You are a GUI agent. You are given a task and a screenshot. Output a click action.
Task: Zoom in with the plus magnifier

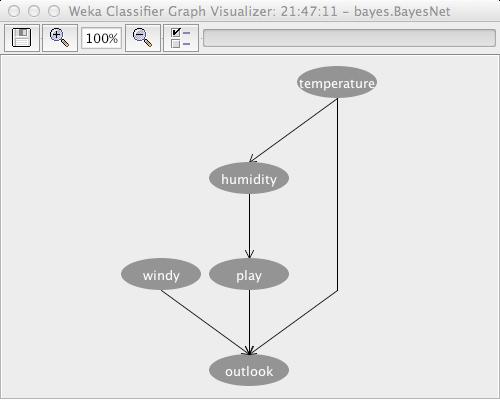[60, 38]
